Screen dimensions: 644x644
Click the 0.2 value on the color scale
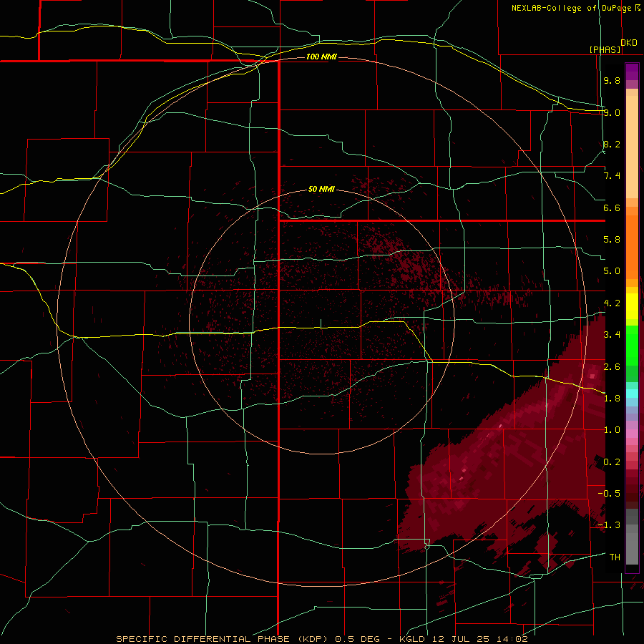[x=612, y=462]
